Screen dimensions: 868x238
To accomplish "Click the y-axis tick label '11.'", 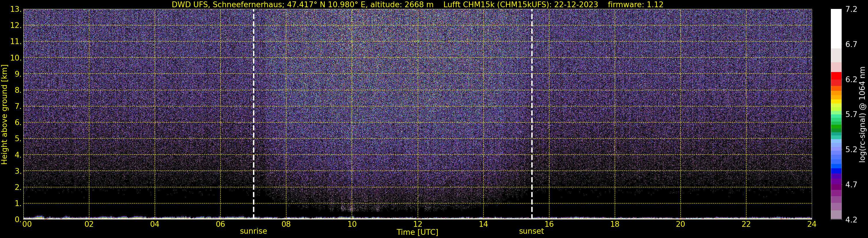I will (x=16, y=42).
